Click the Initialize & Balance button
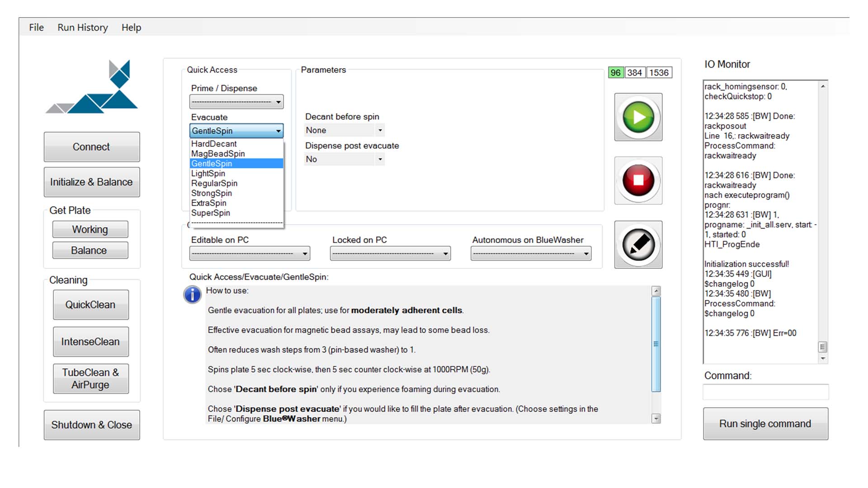The height and width of the screenshot is (488, 868). (x=92, y=182)
